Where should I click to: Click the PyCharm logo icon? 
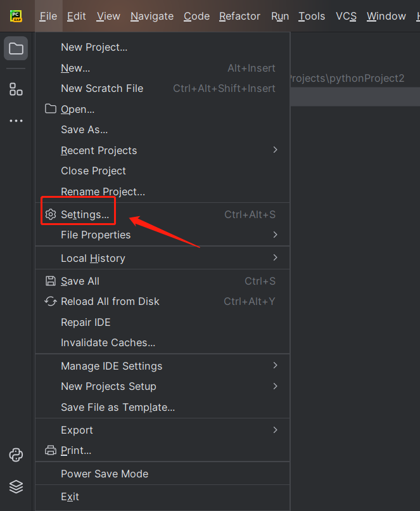tap(16, 16)
